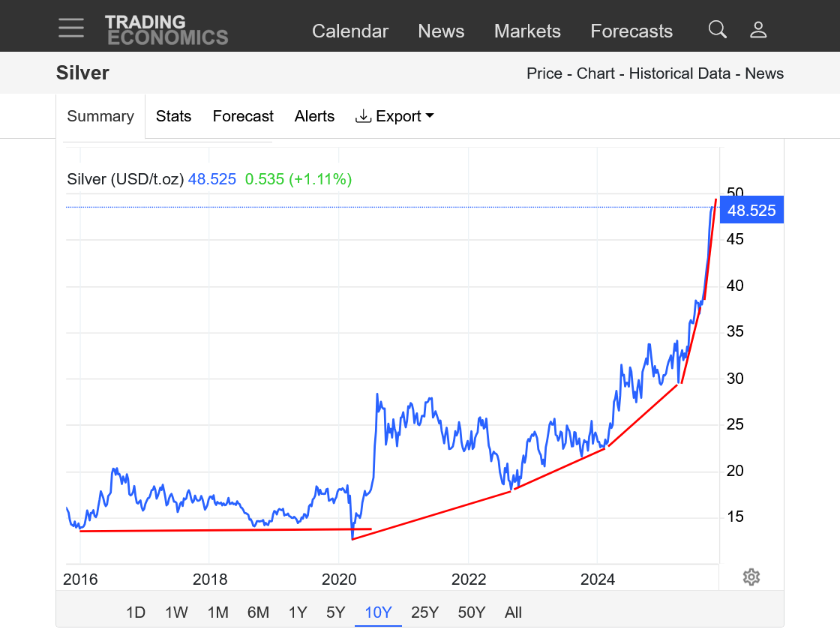The image size is (840, 644).
Task: Click the Trading Economics logo
Action: tap(166, 30)
